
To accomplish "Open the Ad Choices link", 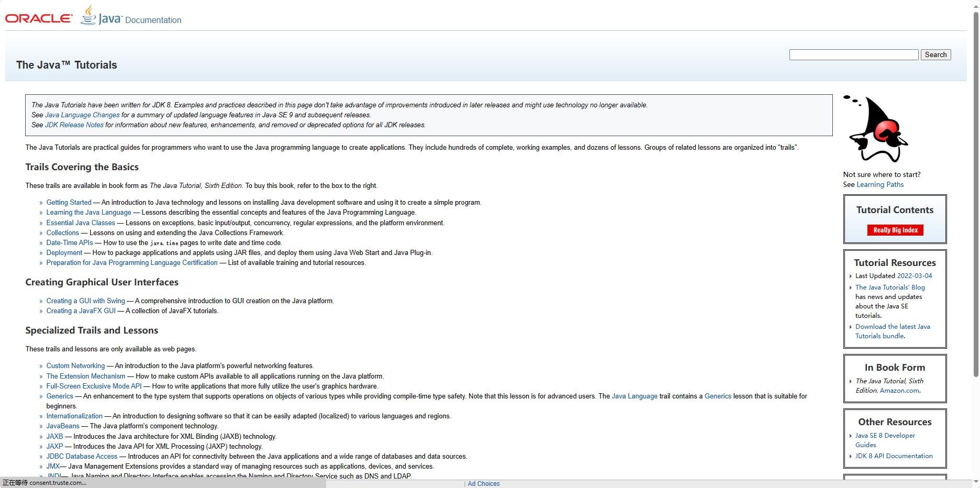I will pyautogui.click(x=483, y=484).
